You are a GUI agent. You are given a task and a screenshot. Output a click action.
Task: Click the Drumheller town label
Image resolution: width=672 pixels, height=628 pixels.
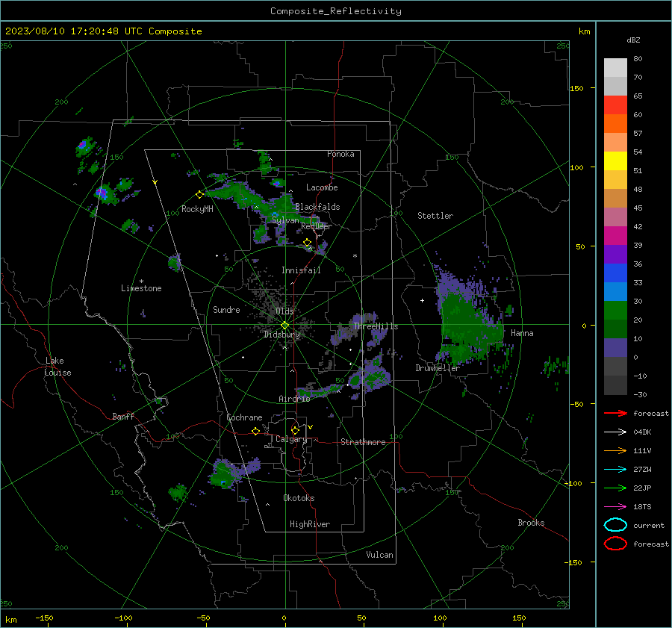click(438, 368)
